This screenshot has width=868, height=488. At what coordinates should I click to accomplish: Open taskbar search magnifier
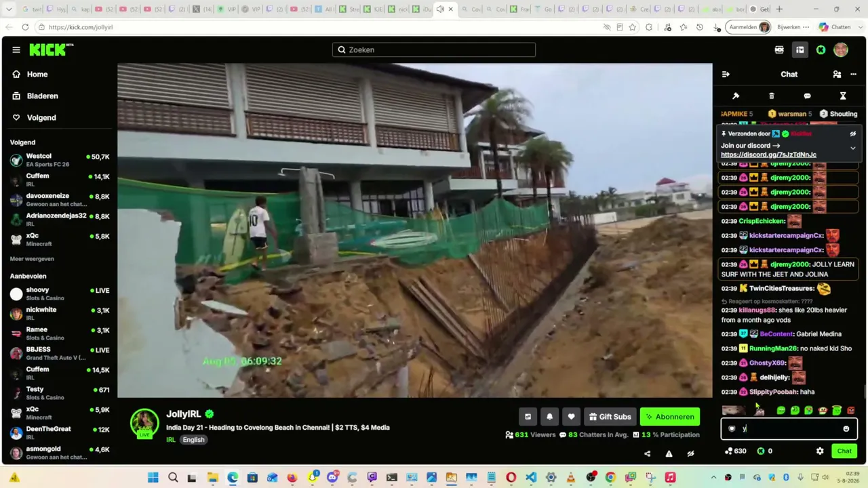(173, 478)
